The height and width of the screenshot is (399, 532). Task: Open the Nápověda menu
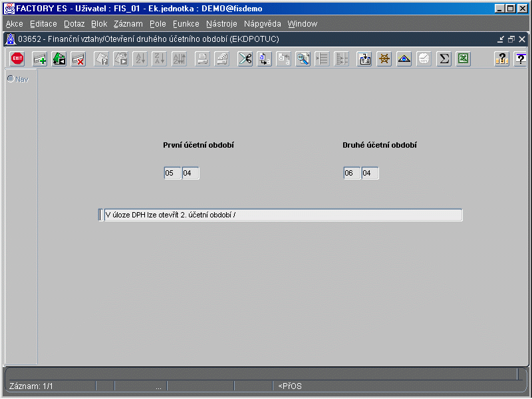[x=262, y=24]
